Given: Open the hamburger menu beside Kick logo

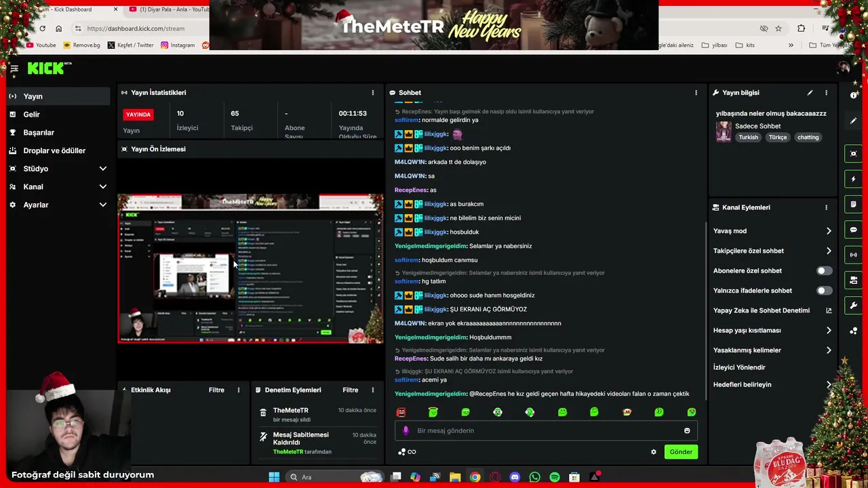Looking at the screenshot, I should pos(14,68).
